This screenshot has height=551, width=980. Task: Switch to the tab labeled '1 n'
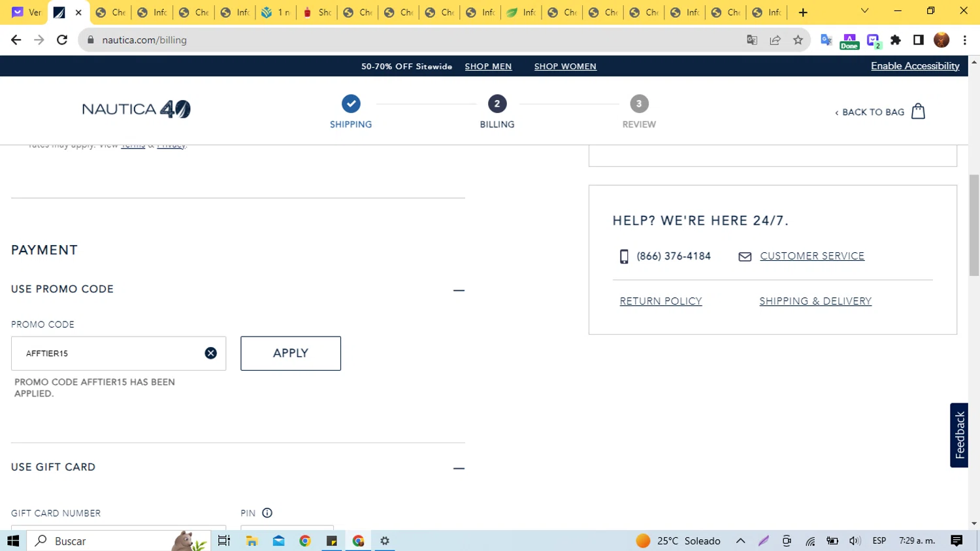pos(276,12)
